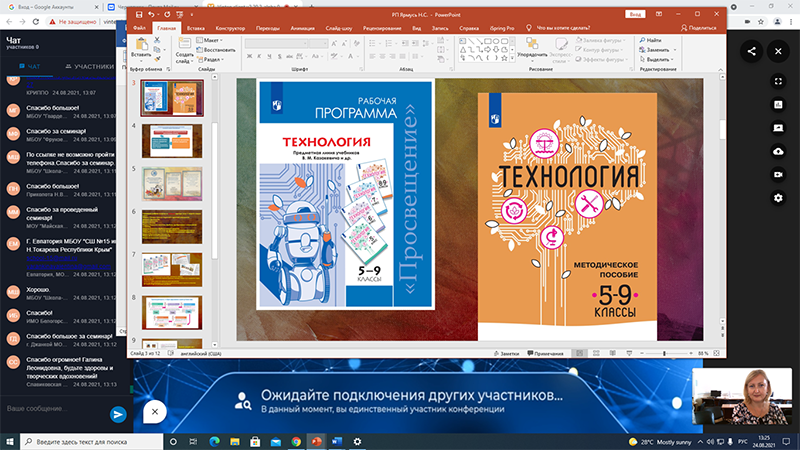
Task: Dismiss the waiting-for-participants banner with X
Action: pos(155,411)
